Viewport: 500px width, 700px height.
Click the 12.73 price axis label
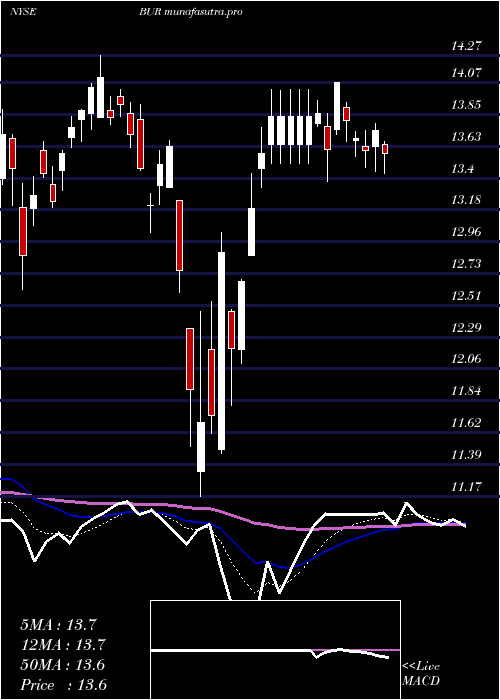point(467,263)
